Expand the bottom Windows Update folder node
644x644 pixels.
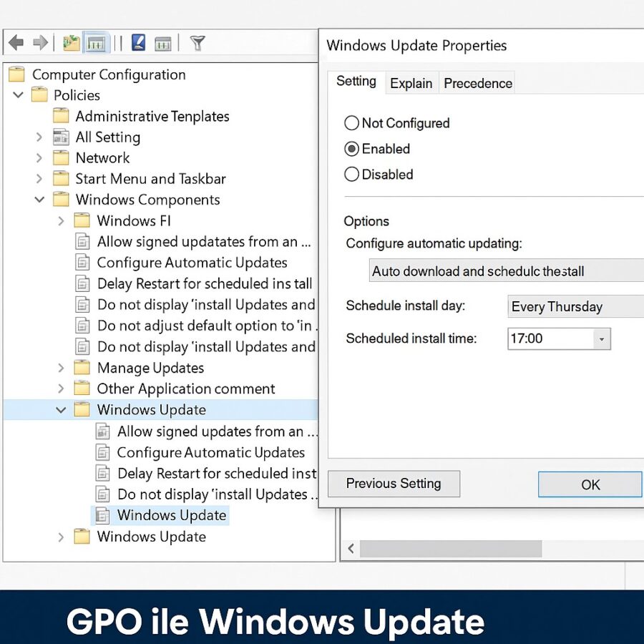point(61,537)
